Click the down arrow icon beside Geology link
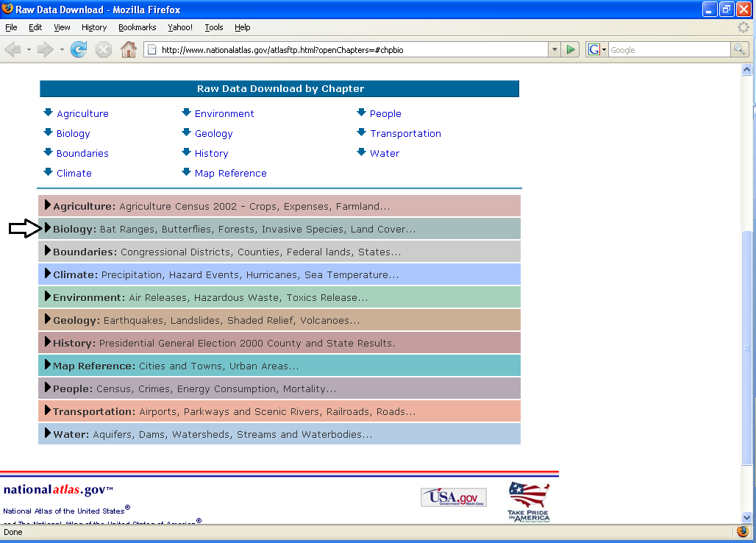Screen dimensions: 756x543 click(186, 132)
